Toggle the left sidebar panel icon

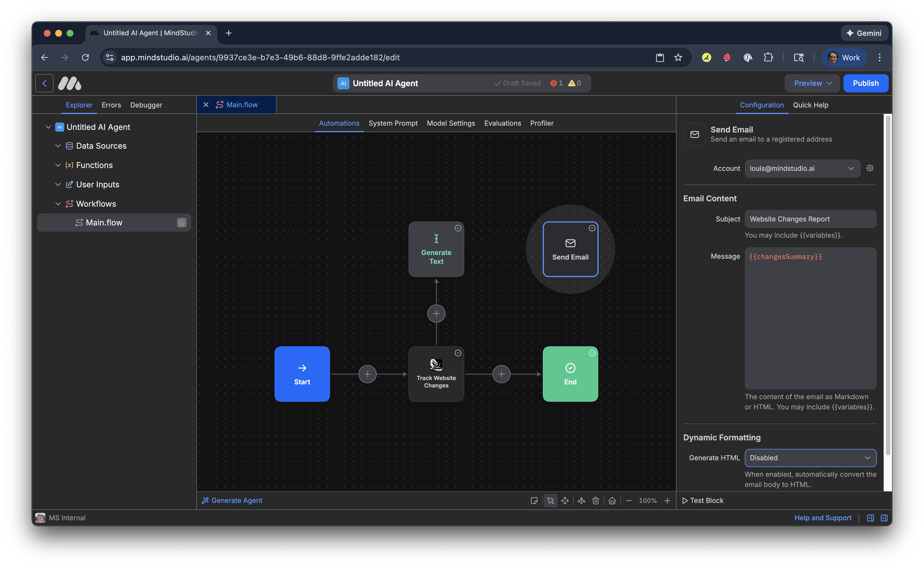[x=870, y=518]
